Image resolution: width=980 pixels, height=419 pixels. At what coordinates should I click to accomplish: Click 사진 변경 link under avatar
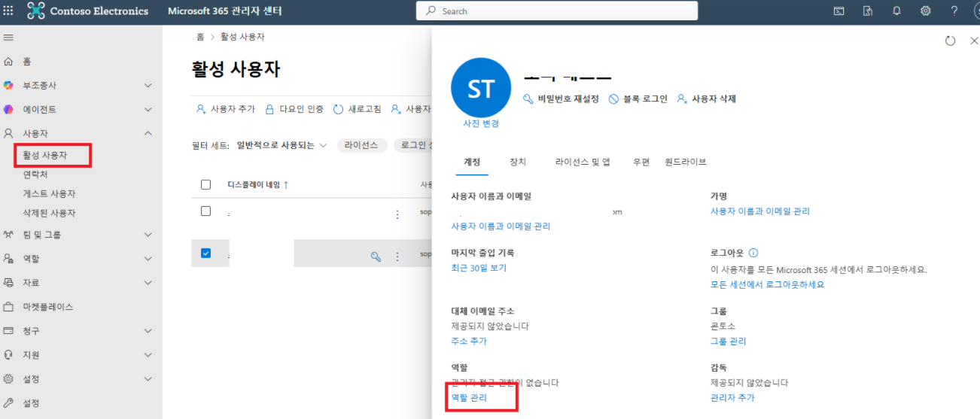[x=481, y=123]
